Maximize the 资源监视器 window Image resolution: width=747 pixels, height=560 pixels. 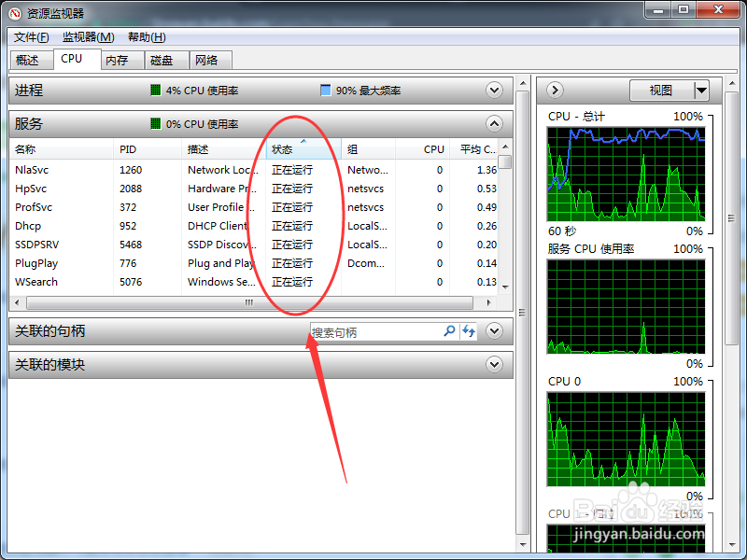pyautogui.click(x=684, y=9)
